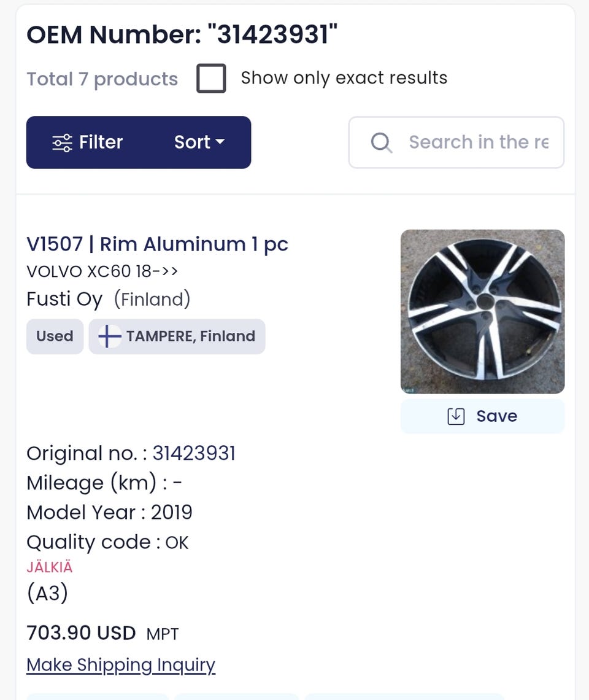Follow the original number 31423931 link
Viewport: 589px width, 700px height.
tap(194, 453)
